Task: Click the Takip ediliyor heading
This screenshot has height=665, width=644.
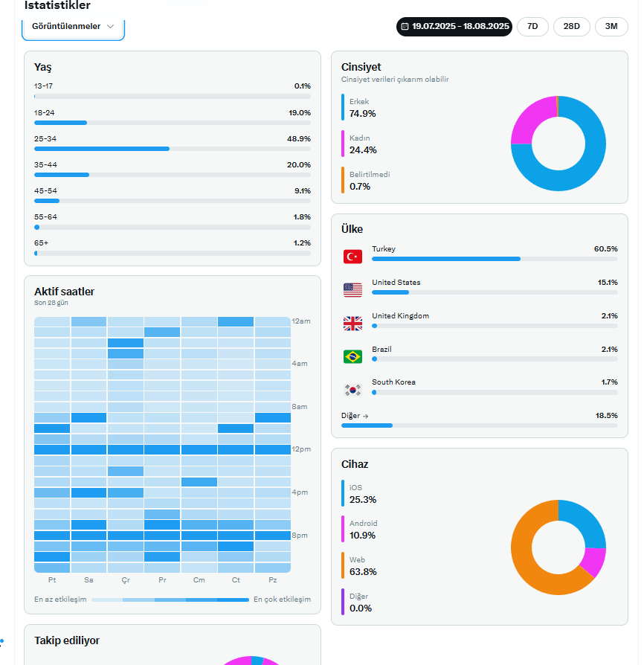Action: [67, 640]
